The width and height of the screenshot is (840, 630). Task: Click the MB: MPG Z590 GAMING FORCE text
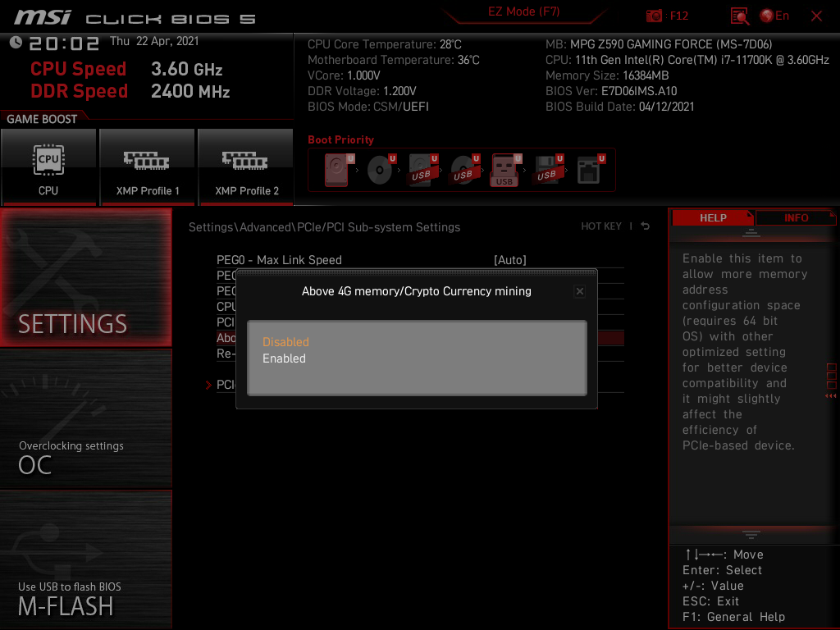[x=659, y=44]
